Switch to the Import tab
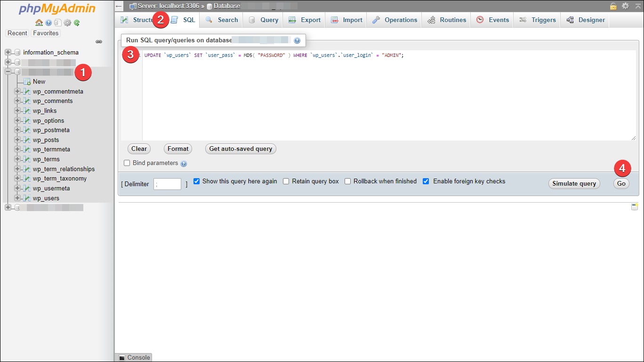Viewport: 644px width, 362px height. (x=346, y=20)
